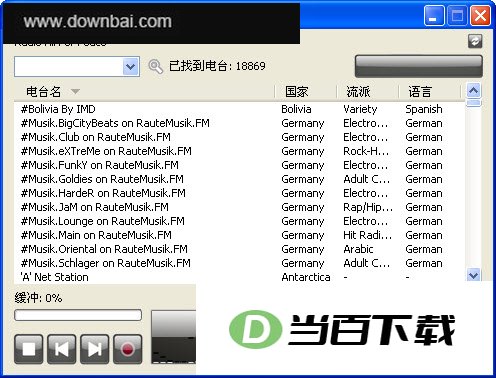This screenshot has width=496, height=378.
Task: Minimize the radio window
Action: pos(434,16)
